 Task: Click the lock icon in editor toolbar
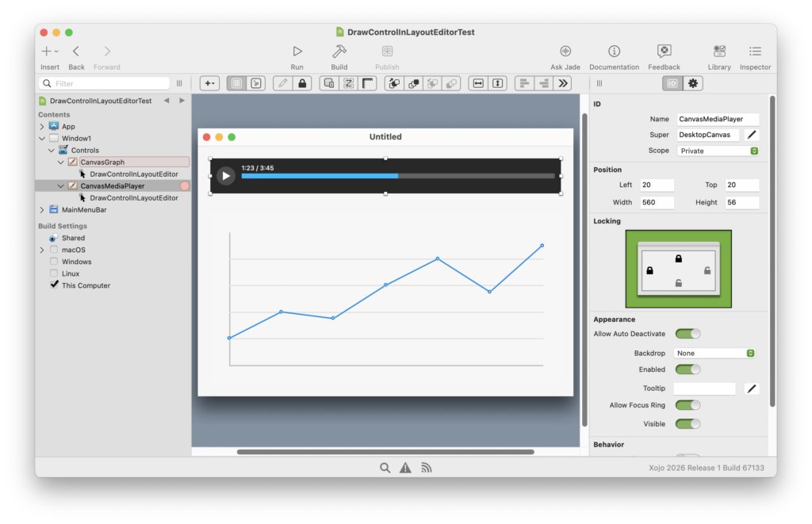click(301, 83)
